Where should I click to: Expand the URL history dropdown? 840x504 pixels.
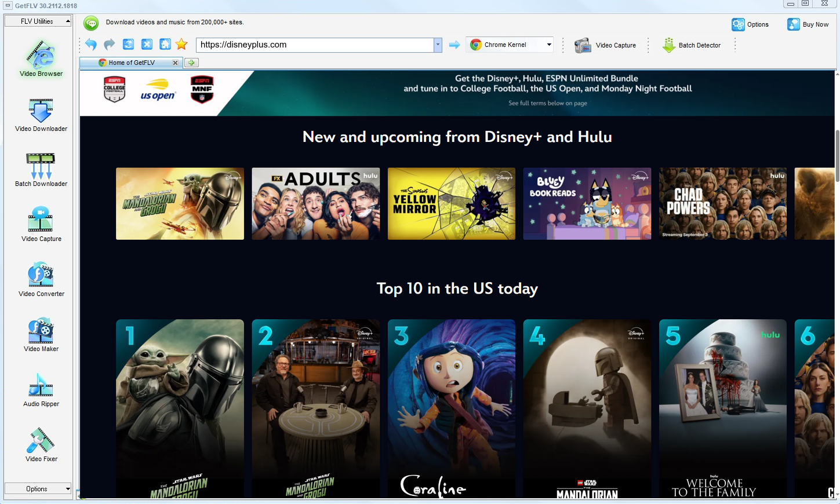(438, 45)
